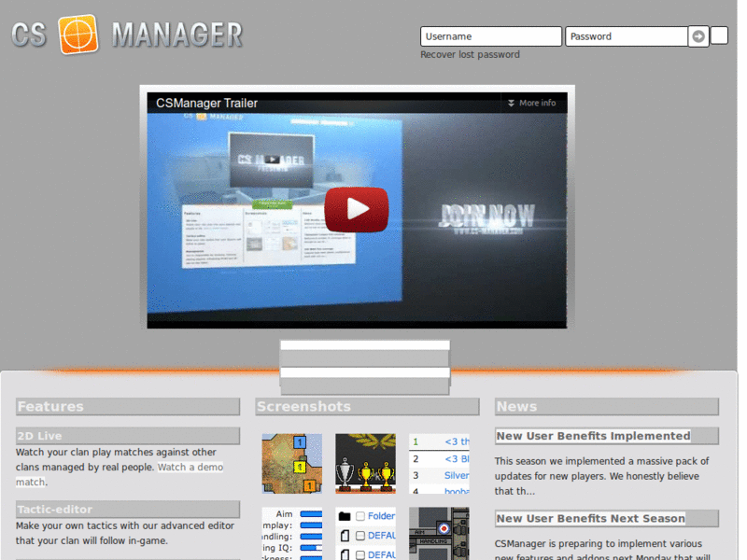
Task: Open the rankings list screenshot thumbnail
Action: point(439,463)
